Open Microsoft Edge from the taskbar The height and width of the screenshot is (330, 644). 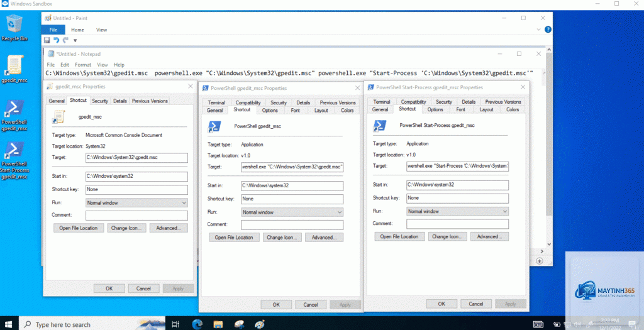(x=197, y=324)
